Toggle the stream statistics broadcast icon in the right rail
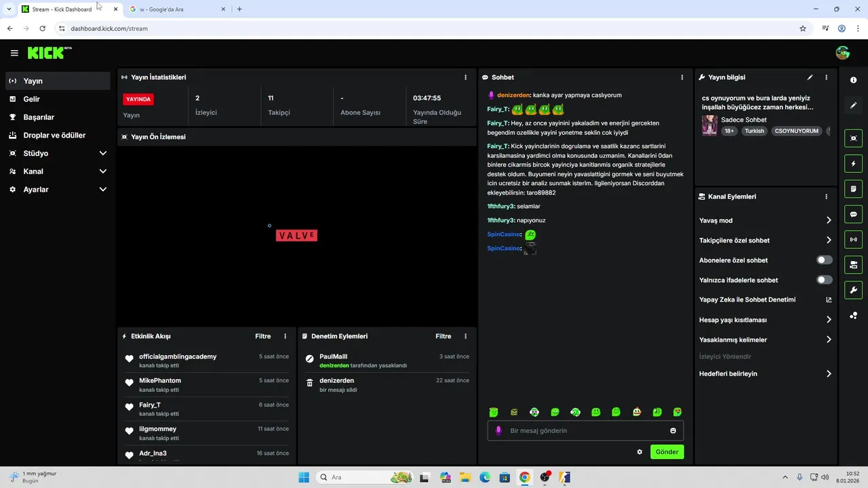Image resolution: width=868 pixels, height=488 pixels. 853,239
